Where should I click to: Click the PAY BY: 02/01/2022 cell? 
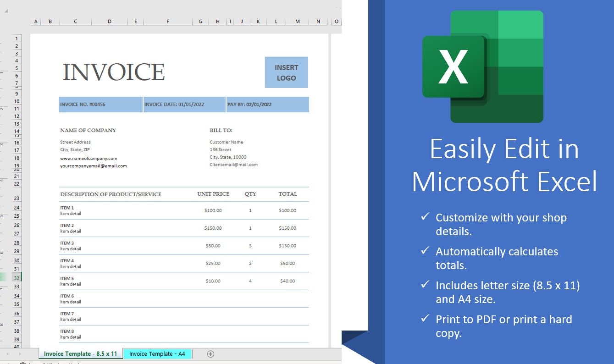(x=268, y=105)
